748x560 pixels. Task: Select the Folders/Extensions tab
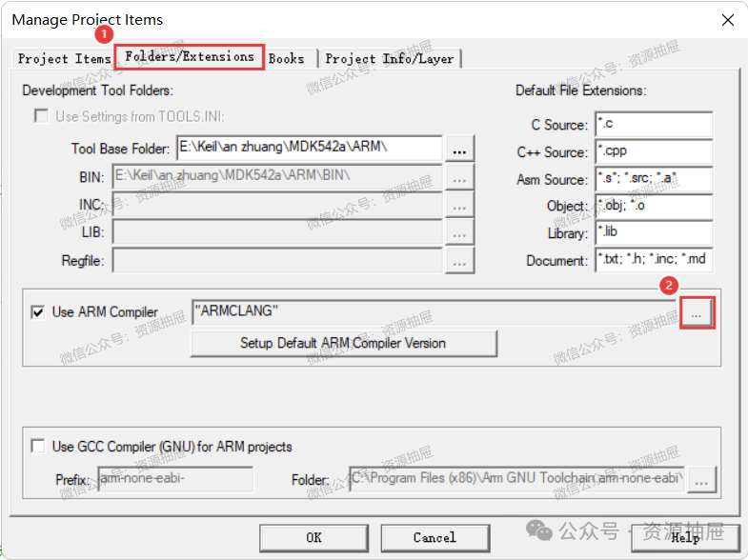point(190,57)
